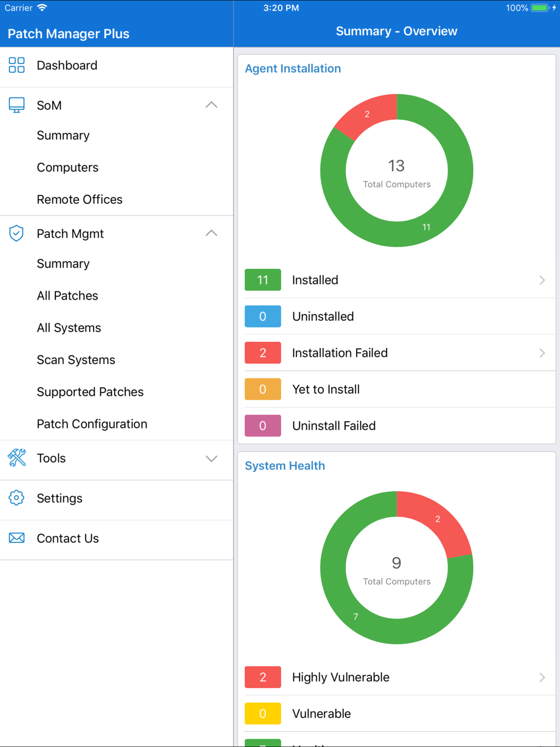The image size is (560, 747).
Task: Click the Contact Us envelope icon
Action: click(17, 538)
